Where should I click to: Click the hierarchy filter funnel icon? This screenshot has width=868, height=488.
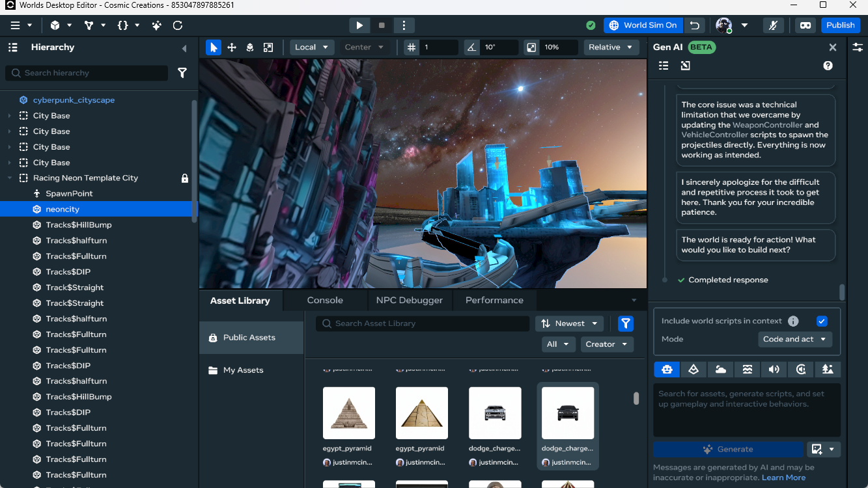[x=182, y=73]
